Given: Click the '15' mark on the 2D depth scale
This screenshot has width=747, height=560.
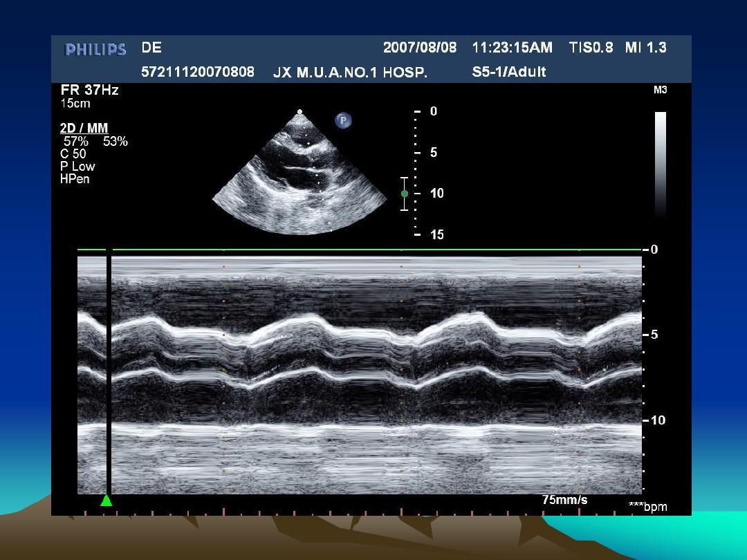Looking at the screenshot, I should [x=437, y=234].
